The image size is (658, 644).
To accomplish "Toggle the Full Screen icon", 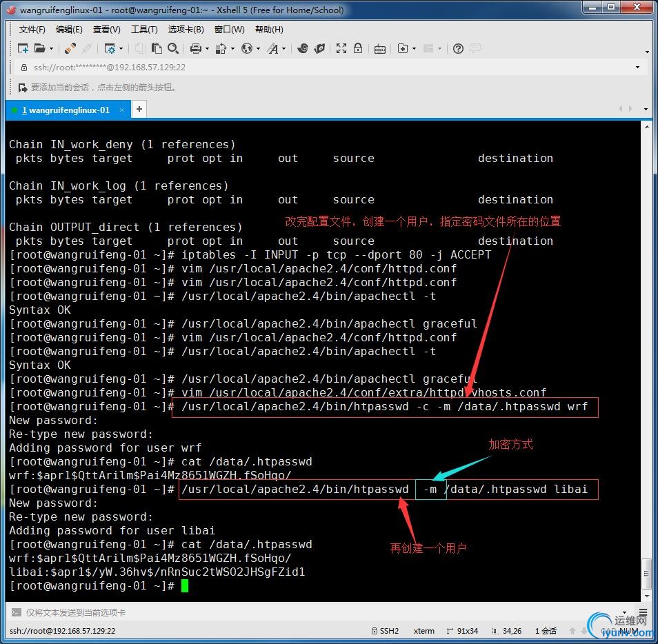I will coord(341,49).
